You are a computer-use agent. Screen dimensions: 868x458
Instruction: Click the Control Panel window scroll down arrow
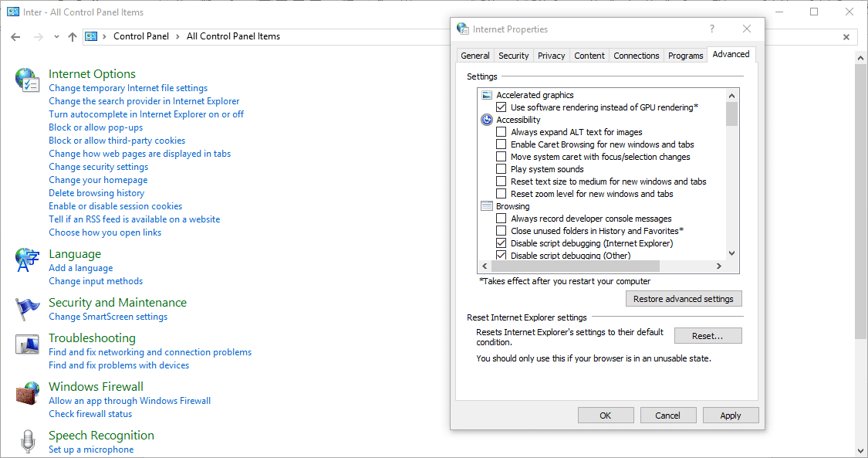[x=861, y=451]
